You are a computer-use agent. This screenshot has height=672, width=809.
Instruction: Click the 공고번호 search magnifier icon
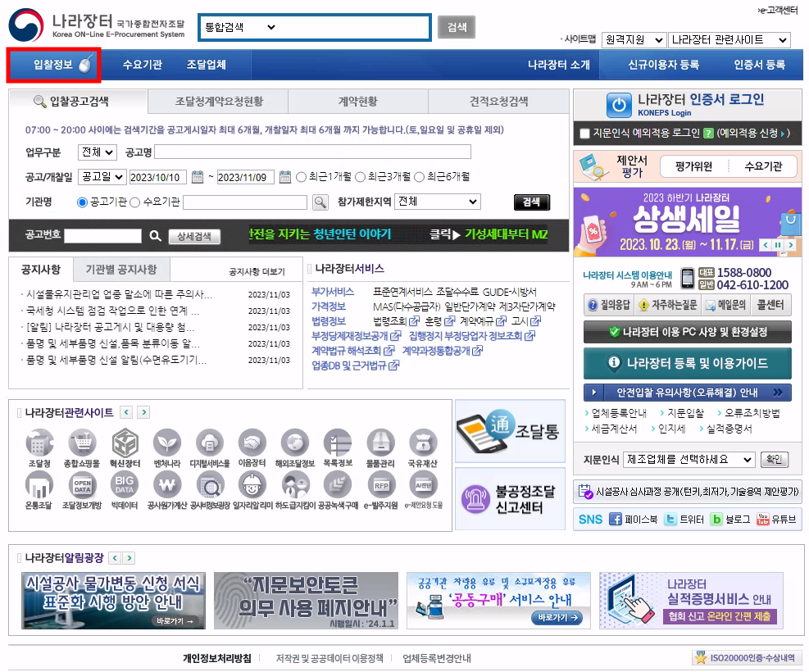coord(155,236)
